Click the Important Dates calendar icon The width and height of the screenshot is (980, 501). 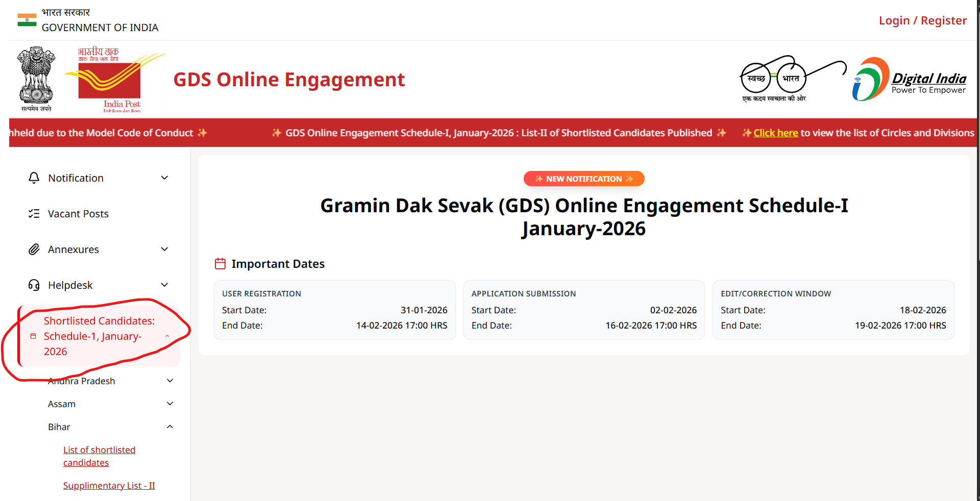click(220, 264)
